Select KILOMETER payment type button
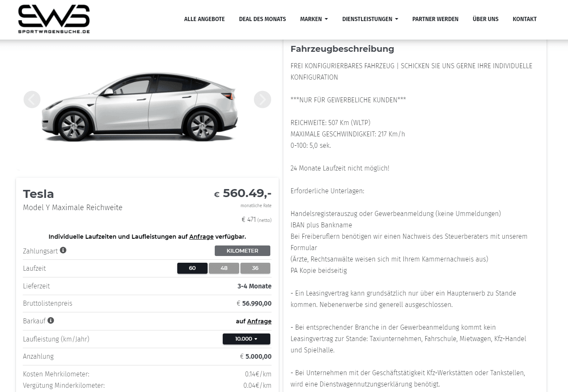The width and height of the screenshot is (568, 392). pos(243,251)
